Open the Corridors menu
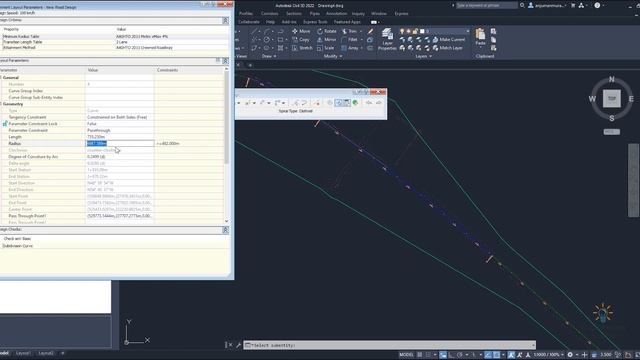This screenshot has height=360, width=640. pos(269,13)
